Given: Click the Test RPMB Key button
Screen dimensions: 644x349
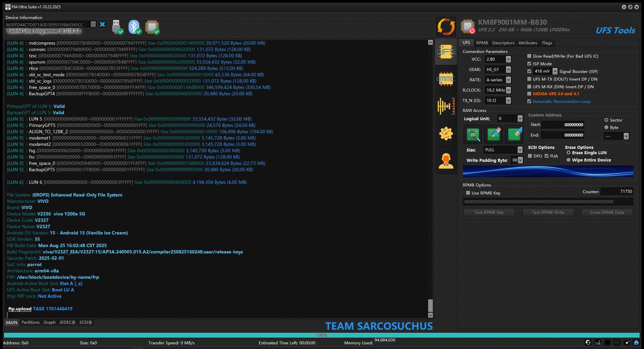Looking at the screenshot, I should click(x=489, y=212).
